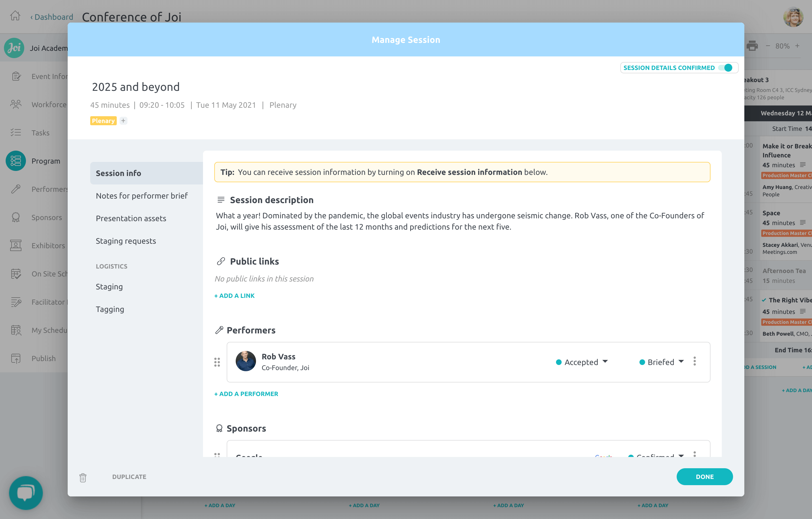The image size is (812, 519).
Task: Click the ADD A PERFORMER link
Action: click(246, 393)
